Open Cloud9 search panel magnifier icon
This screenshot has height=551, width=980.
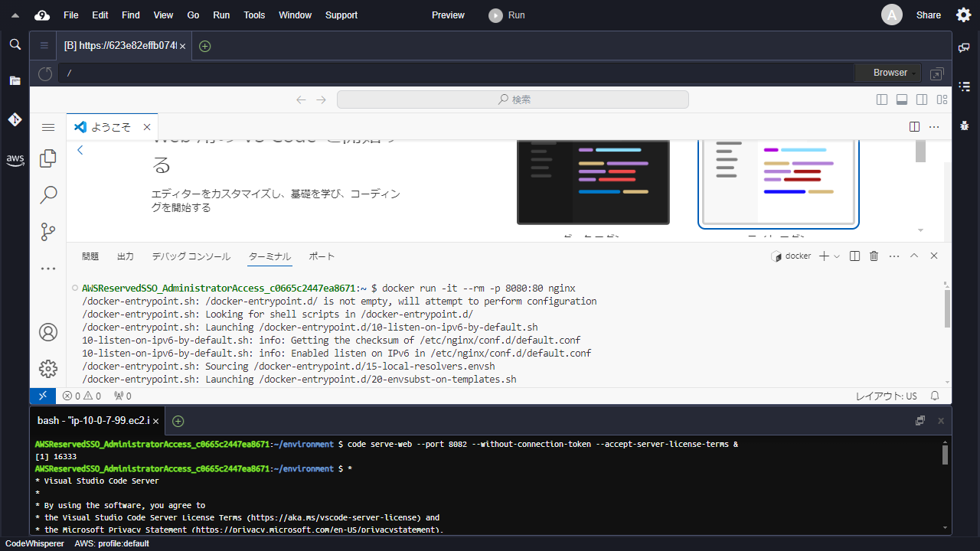(15, 45)
